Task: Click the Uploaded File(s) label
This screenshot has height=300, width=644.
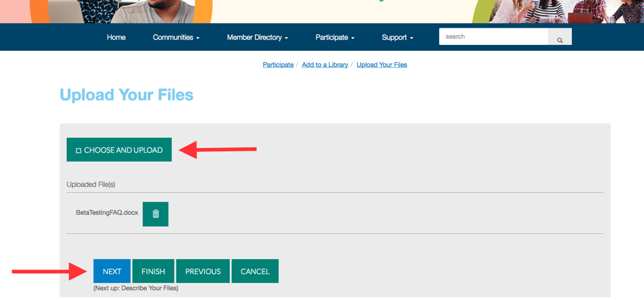Action: click(x=90, y=184)
